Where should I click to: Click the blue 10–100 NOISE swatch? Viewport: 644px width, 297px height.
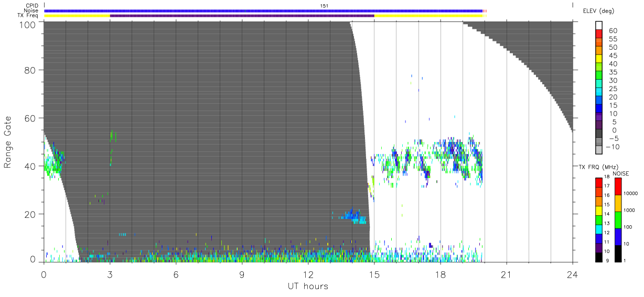618,236
